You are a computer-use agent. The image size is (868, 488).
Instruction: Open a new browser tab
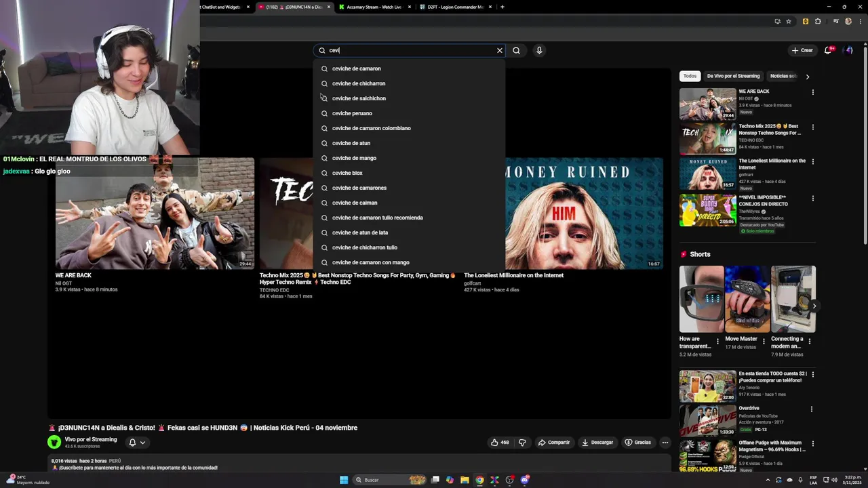[502, 7]
